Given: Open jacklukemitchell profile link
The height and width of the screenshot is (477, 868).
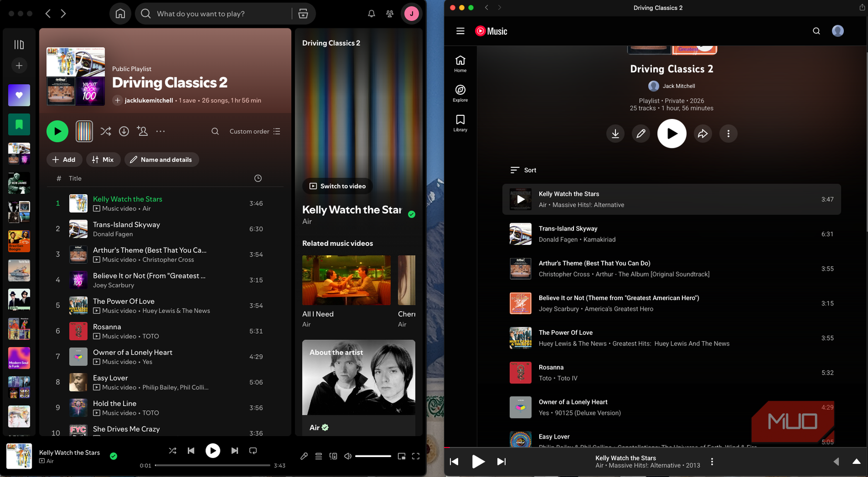Looking at the screenshot, I should [149, 100].
